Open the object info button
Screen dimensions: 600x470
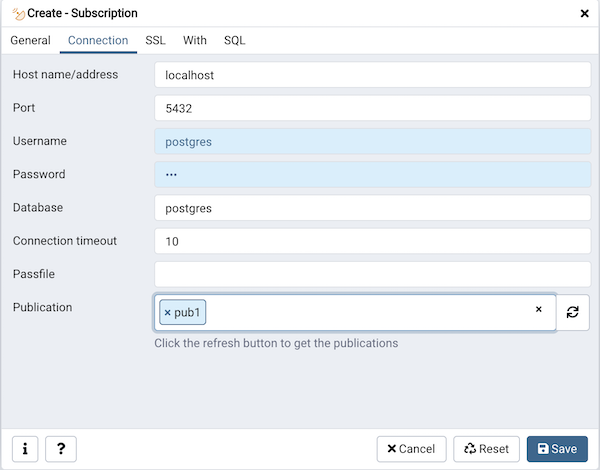(25, 449)
